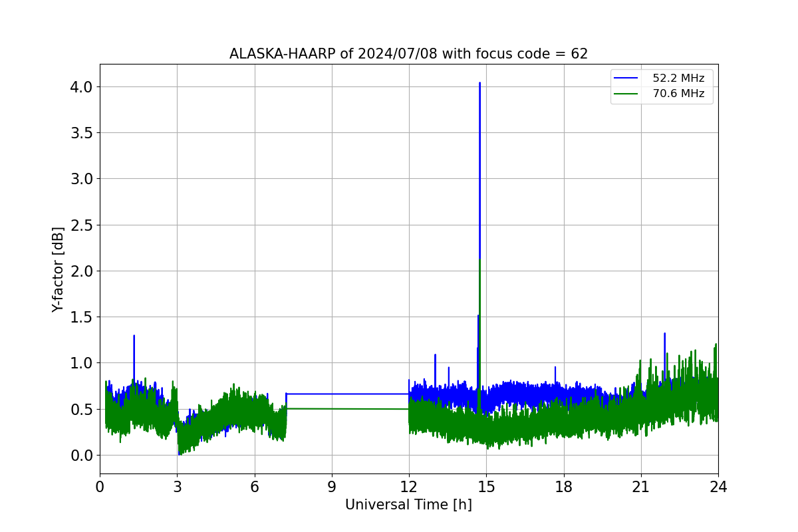The image size is (798, 532).
Task: Click the x-axis tick label '18'
Action: (564, 487)
